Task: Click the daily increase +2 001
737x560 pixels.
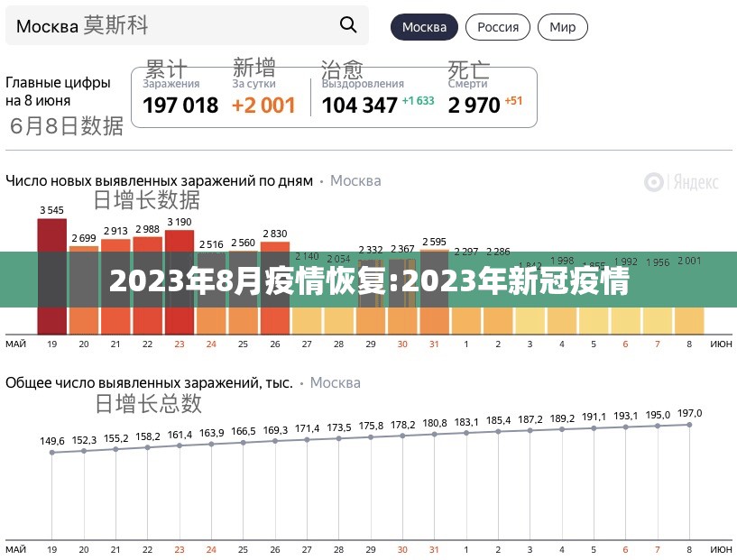Action: tap(263, 106)
